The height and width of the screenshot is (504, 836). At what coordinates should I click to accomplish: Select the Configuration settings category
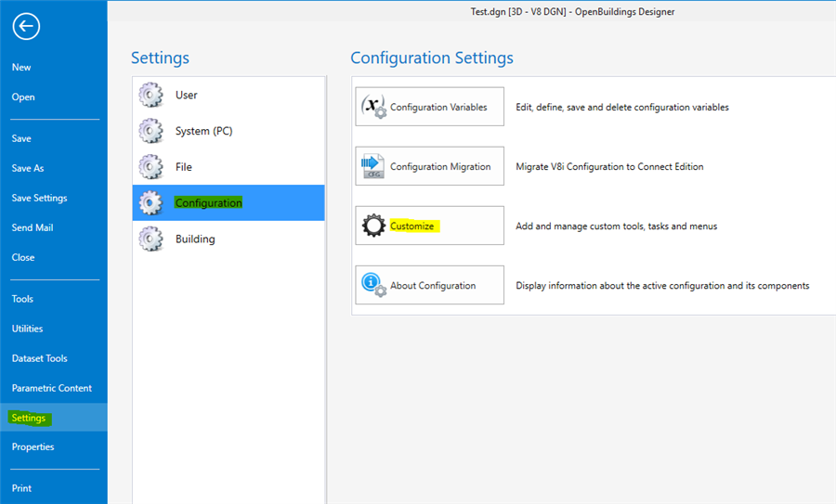229,203
